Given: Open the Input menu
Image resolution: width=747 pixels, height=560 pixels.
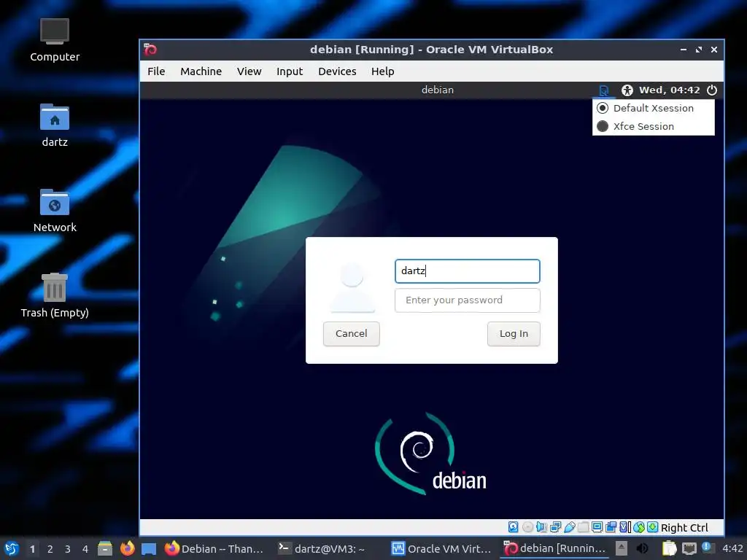Looking at the screenshot, I should 290,71.
